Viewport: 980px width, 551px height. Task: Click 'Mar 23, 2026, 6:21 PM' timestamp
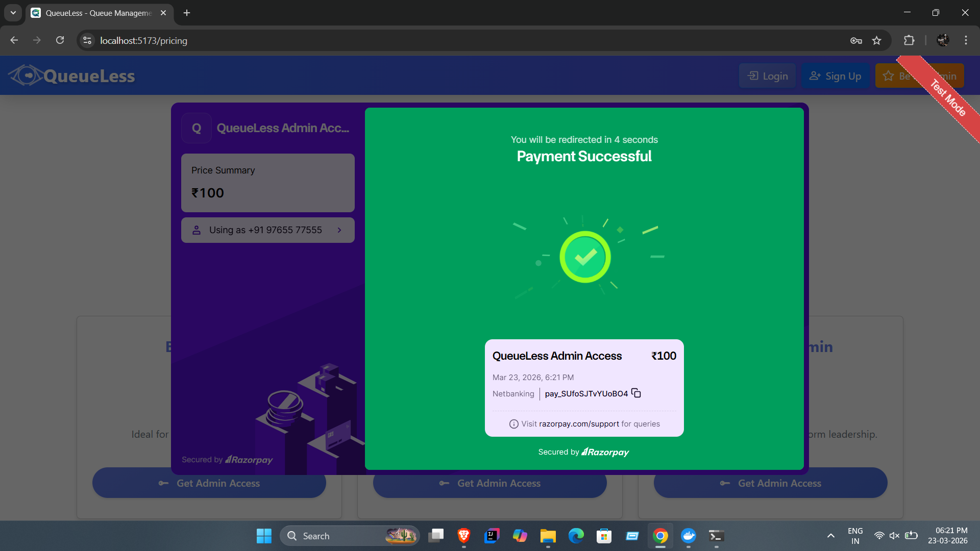pyautogui.click(x=533, y=378)
